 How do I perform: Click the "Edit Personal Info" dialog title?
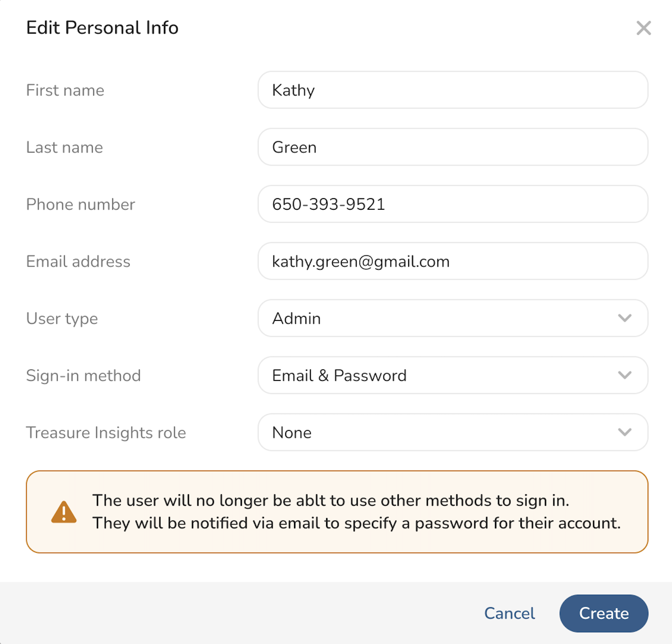[102, 28]
